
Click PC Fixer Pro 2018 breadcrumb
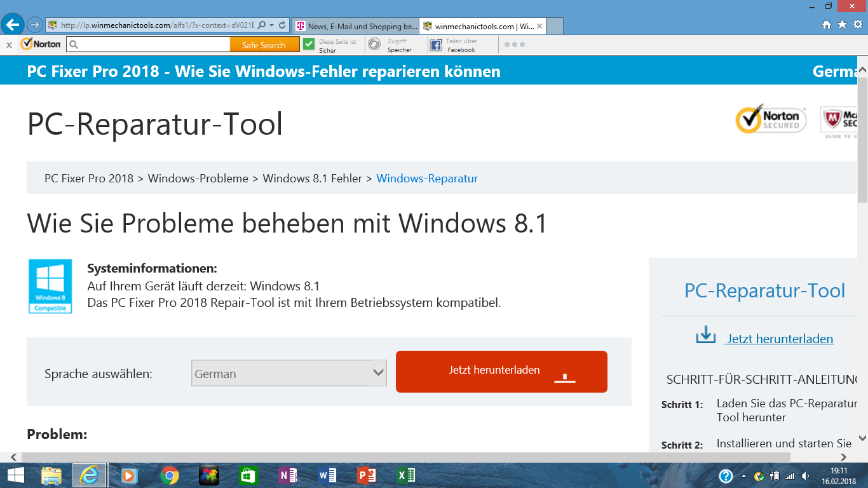click(x=89, y=179)
